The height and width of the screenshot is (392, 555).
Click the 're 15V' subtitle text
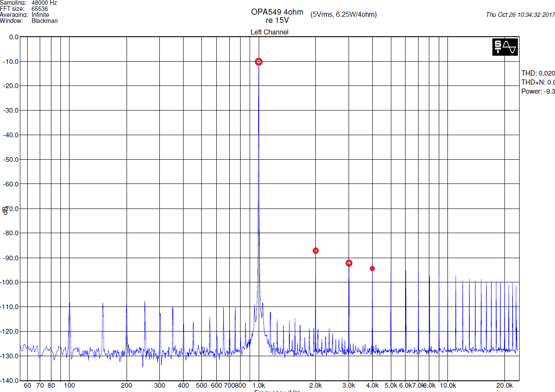277,20
